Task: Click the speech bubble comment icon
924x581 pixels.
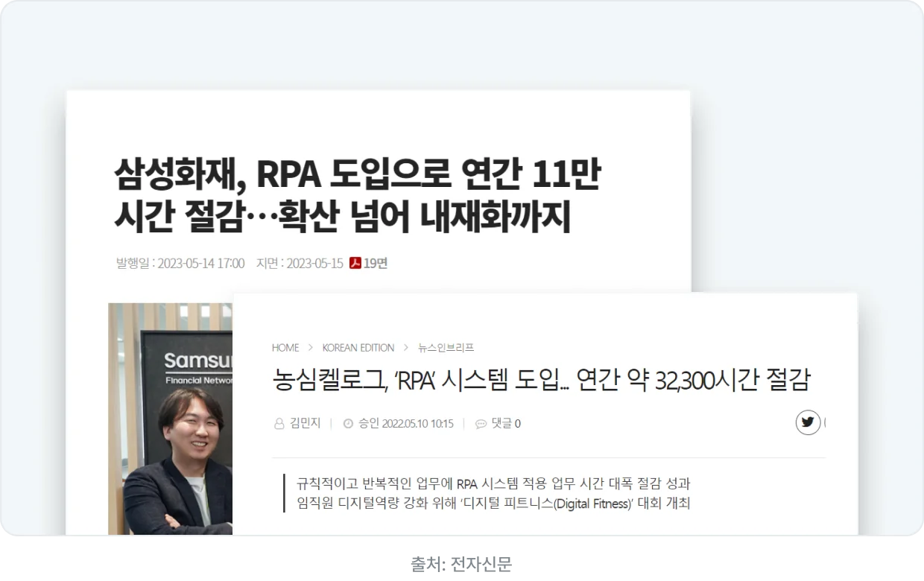Action: click(481, 424)
